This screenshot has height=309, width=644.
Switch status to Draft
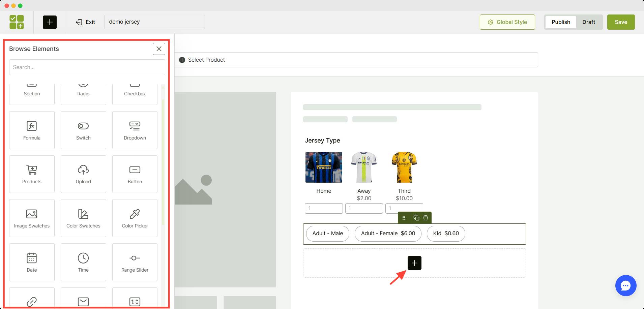tap(589, 22)
